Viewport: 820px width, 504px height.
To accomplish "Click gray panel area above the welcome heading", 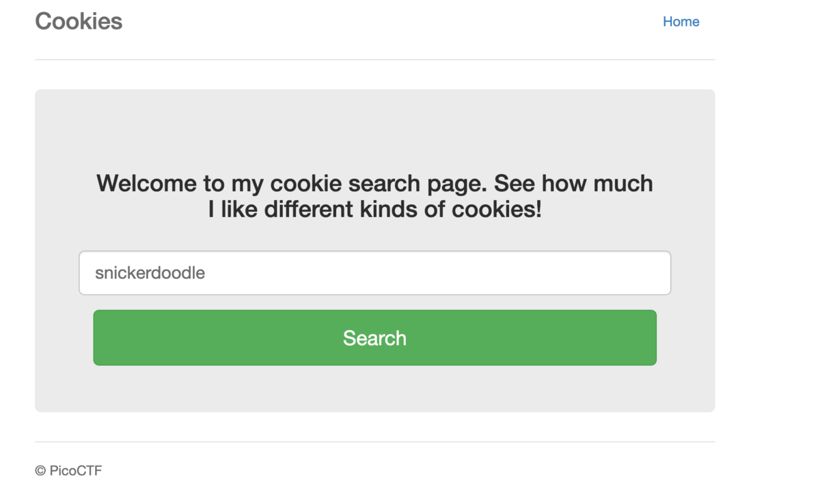I will [374, 126].
